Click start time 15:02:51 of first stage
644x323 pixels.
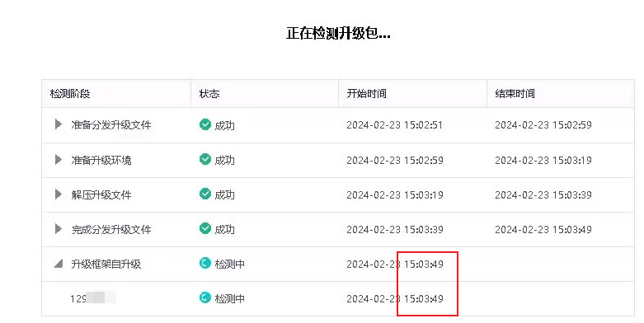tap(423, 125)
